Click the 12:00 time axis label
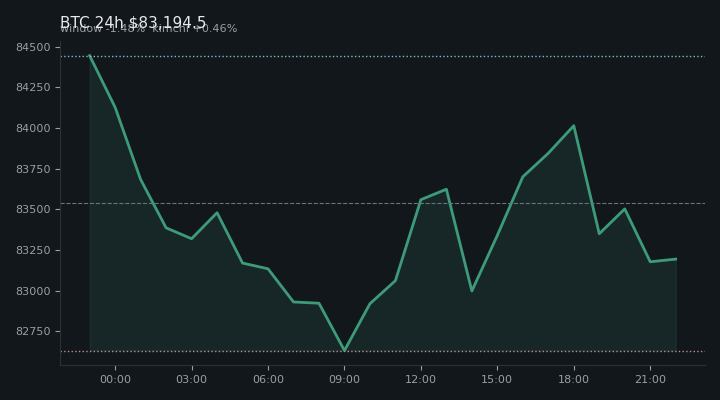720x400 pixels. [x=421, y=379]
